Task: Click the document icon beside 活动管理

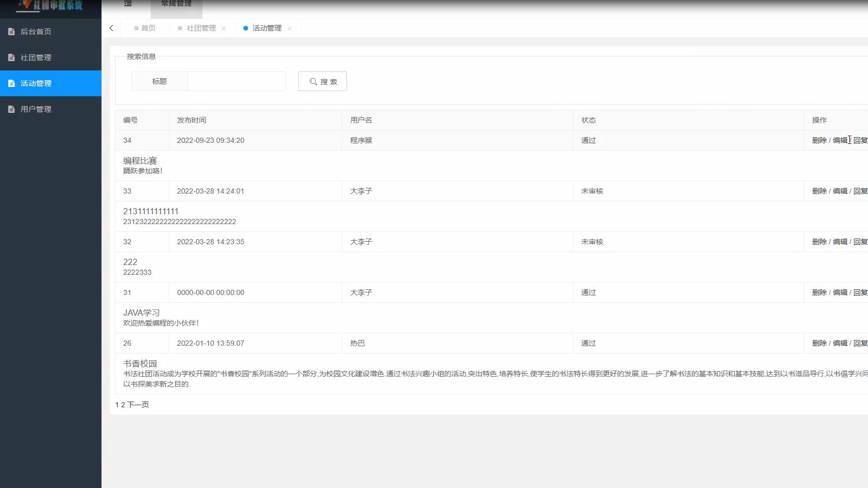Action: pos(11,83)
